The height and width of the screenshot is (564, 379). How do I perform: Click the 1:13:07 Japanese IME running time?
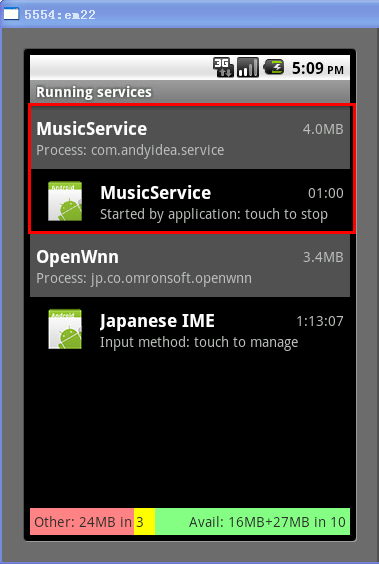click(320, 321)
